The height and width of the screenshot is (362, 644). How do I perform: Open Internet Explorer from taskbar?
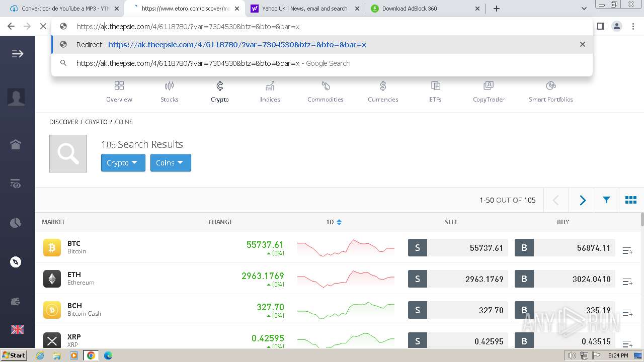pyautogui.click(x=40, y=355)
